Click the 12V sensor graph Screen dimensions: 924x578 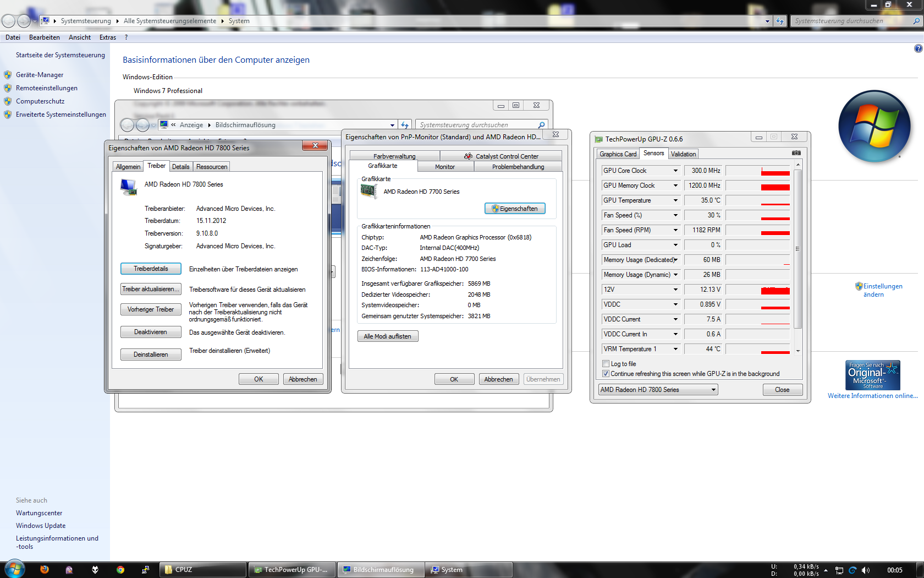[758, 290]
